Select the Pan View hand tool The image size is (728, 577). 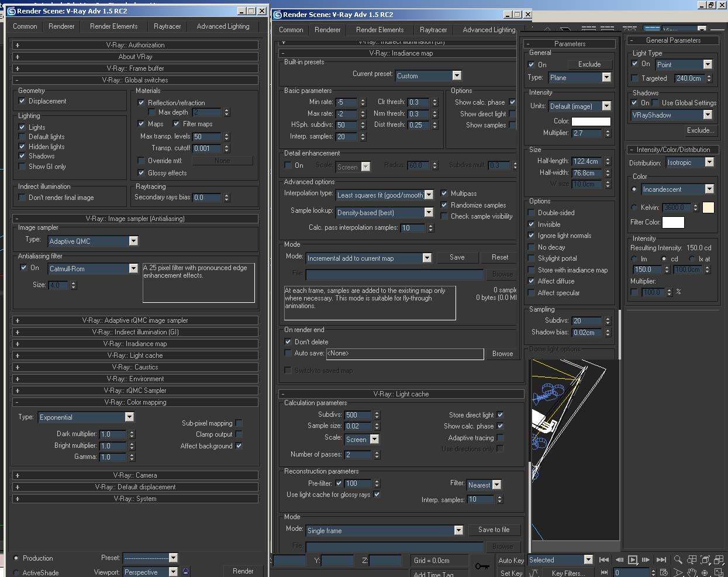(692, 573)
